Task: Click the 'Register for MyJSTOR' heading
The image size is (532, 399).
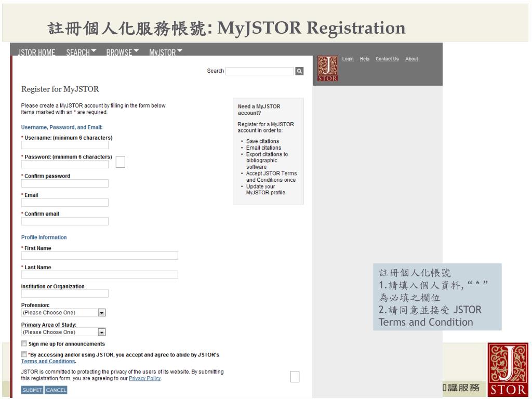Action: click(x=60, y=89)
